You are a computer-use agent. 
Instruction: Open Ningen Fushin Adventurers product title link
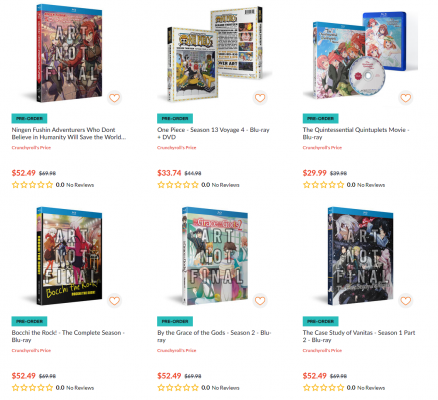point(69,133)
